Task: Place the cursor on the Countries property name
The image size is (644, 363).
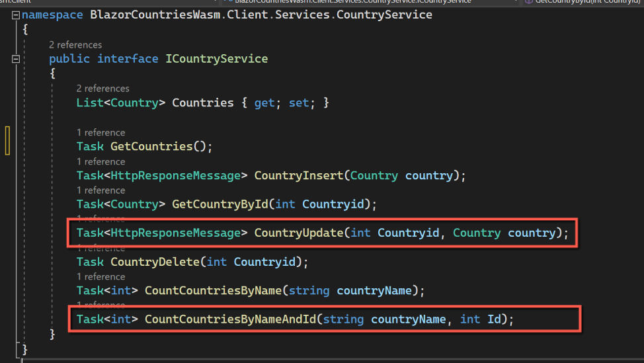Action: (x=203, y=102)
